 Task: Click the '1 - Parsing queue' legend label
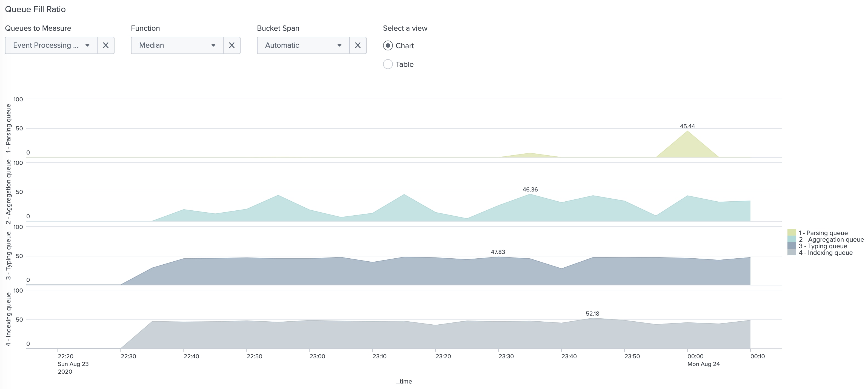(x=823, y=233)
